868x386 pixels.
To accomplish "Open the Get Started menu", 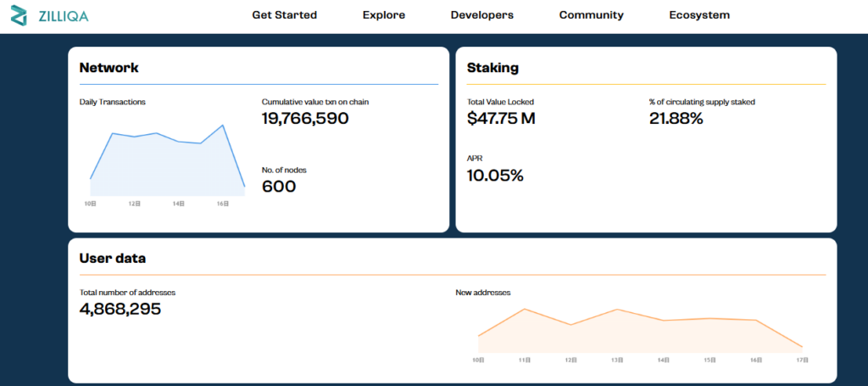I will [284, 15].
